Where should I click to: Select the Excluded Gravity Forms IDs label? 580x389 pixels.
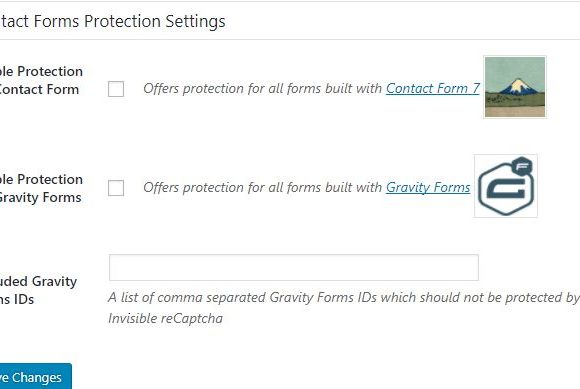(x=38, y=290)
